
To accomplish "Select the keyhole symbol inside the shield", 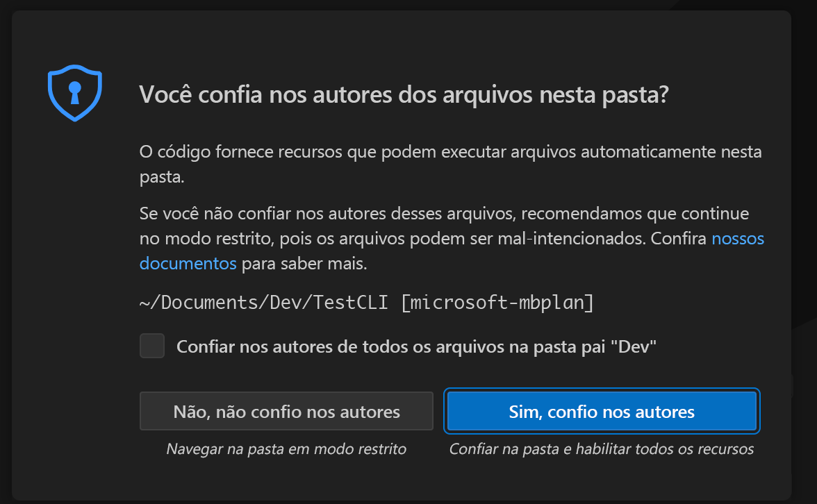I will (x=74, y=92).
